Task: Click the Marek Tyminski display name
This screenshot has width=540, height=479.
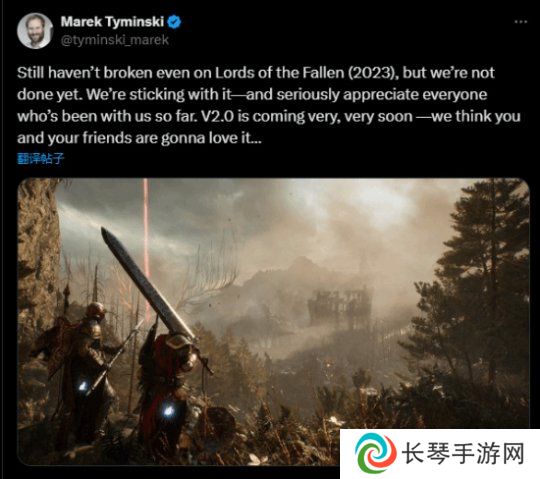Action: click(x=112, y=22)
